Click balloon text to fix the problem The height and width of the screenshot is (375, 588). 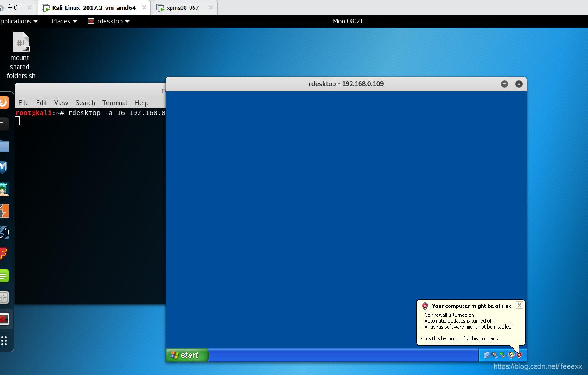click(x=459, y=338)
